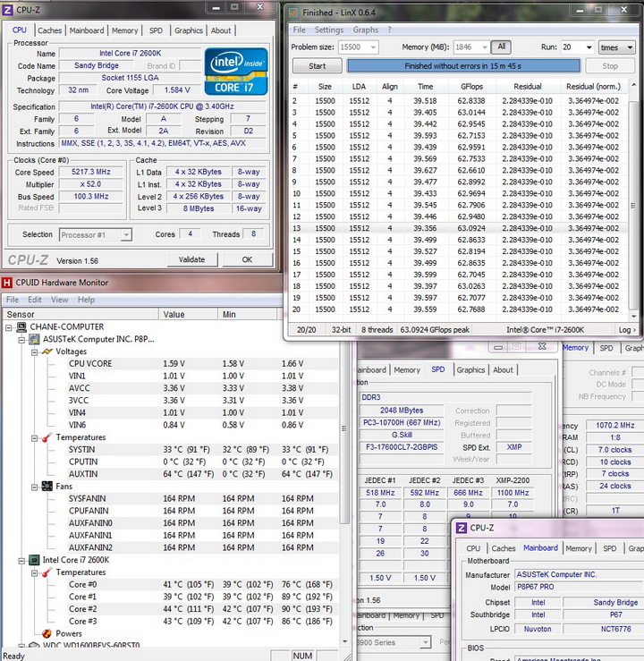Switch to the Mainboard tab in top CPU-Z
Screen dimensions: 644x661
pos(87,30)
